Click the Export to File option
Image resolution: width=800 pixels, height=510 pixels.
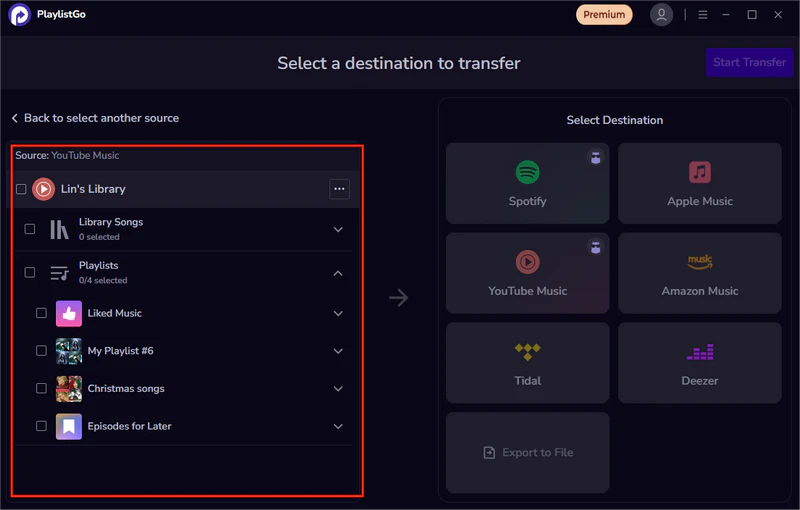click(528, 453)
